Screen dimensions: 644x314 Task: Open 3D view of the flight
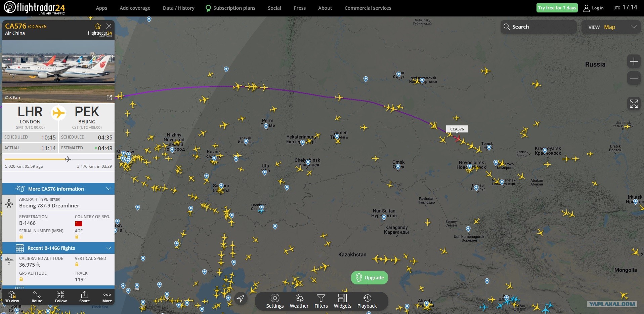(x=12, y=297)
